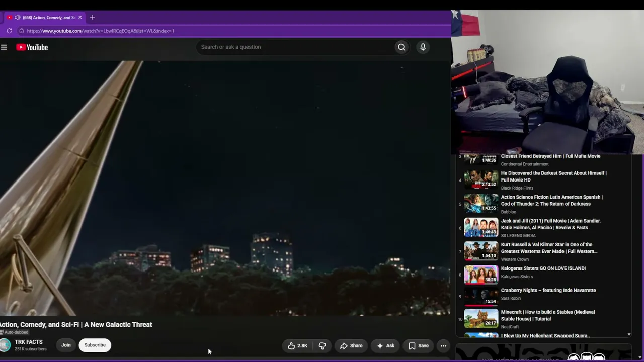Click the 'Western Crown' channel name
Viewport: 644px width, 362px height.
[x=515, y=259]
